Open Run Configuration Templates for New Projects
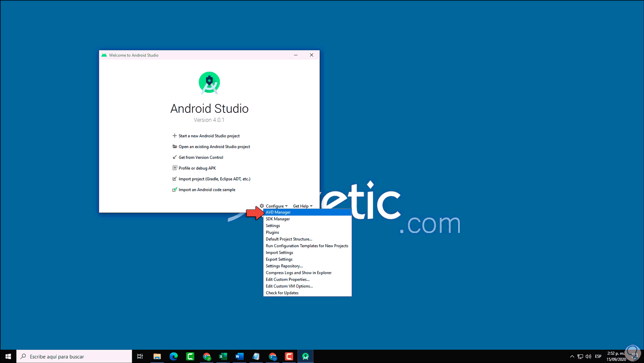The height and width of the screenshot is (363, 644). pyautogui.click(x=307, y=246)
